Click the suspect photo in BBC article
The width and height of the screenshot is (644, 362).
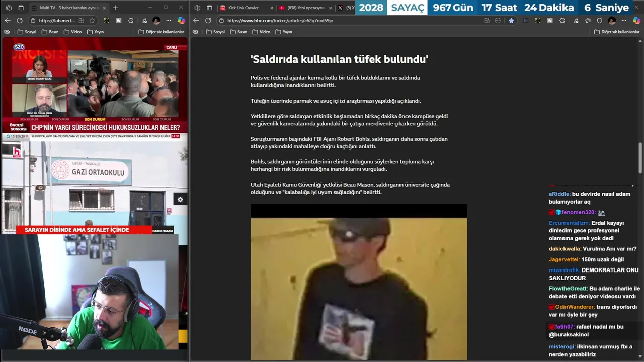click(359, 282)
